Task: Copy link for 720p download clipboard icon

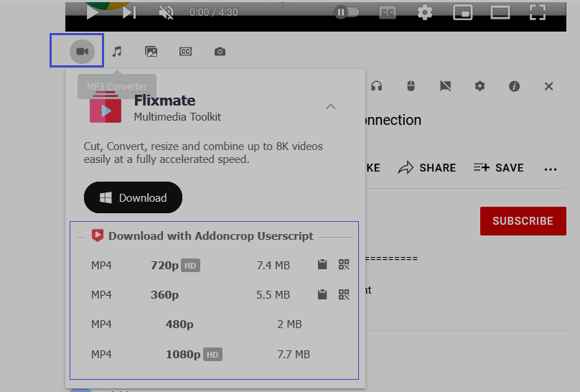Action: 322,264
